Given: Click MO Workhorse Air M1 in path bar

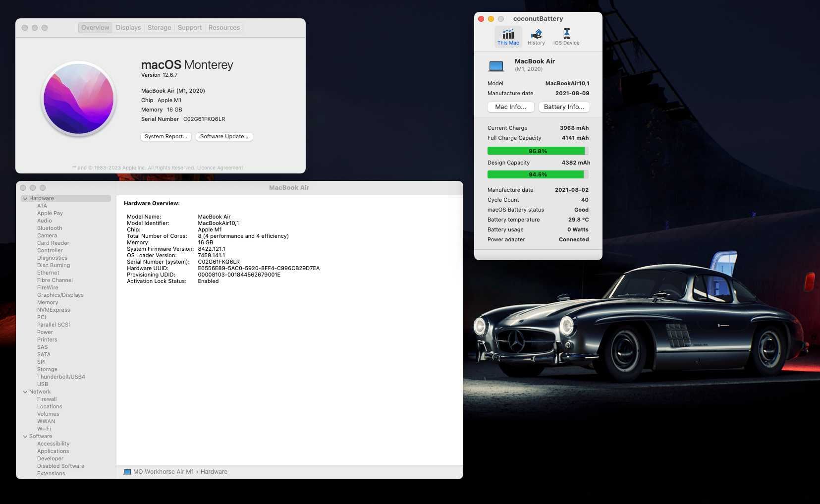Looking at the screenshot, I should pos(164,472).
